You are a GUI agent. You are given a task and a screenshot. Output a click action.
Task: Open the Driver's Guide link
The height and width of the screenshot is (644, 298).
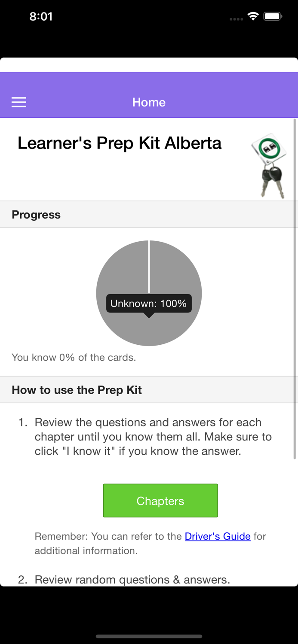(218, 536)
